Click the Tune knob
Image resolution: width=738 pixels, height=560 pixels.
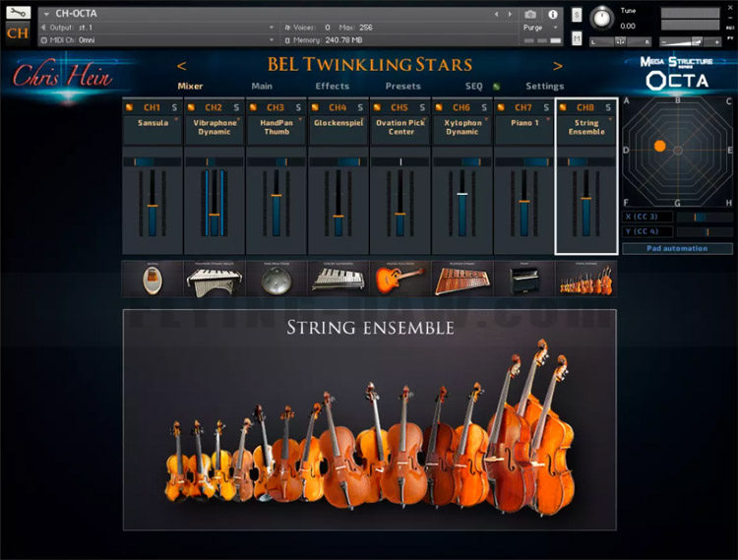click(601, 18)
